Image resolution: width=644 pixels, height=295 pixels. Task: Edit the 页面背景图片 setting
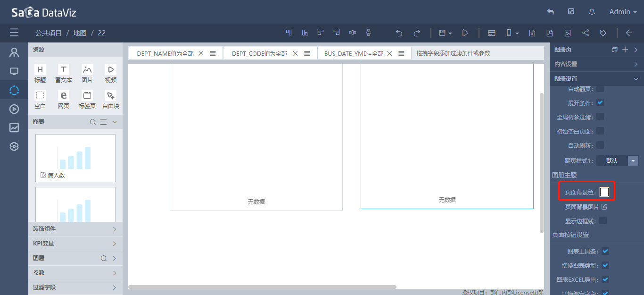(604, 207)
